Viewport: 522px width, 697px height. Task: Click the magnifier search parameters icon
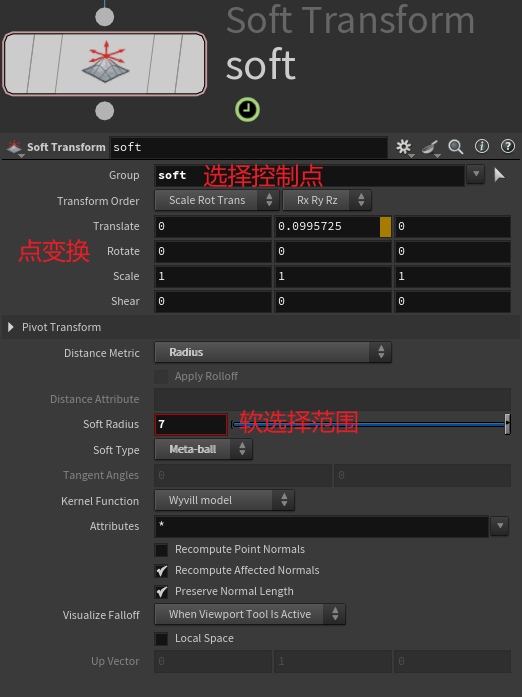(456, 147)
